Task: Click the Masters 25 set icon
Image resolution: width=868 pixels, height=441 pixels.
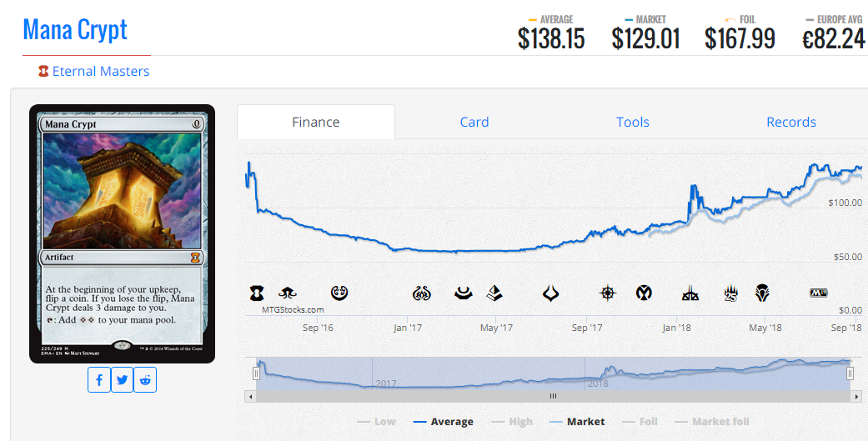Action: coord(731,293)
